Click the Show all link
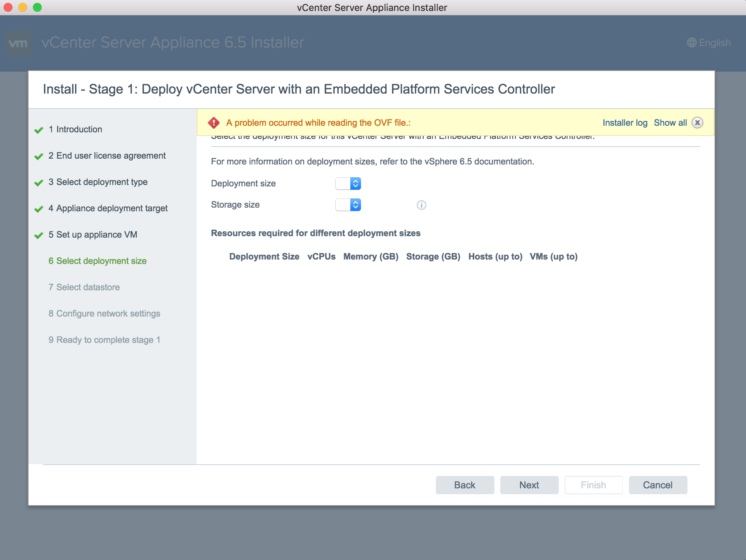 (x=670, y=123)
